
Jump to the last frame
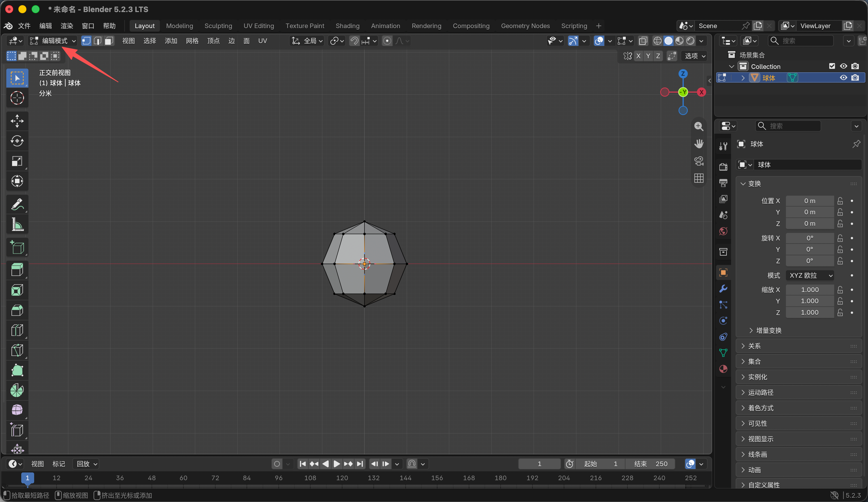click(x=360, y=464)
